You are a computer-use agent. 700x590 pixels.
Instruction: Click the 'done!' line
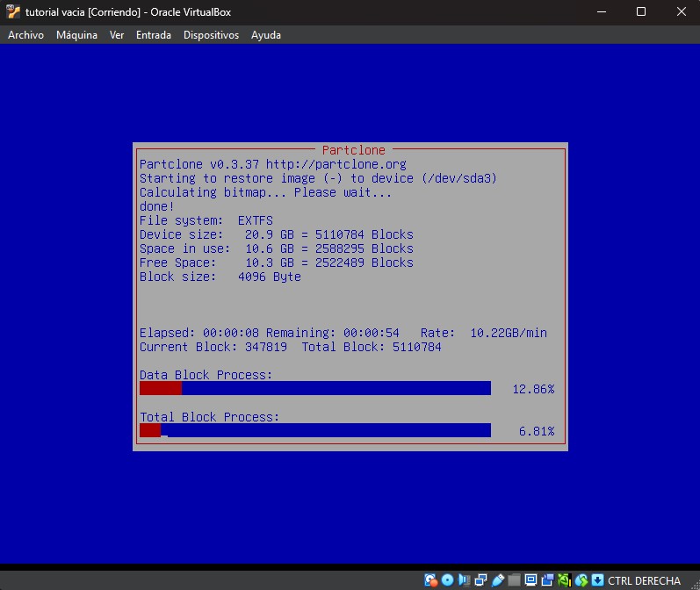pyautogui.click(x=156, y=206)
